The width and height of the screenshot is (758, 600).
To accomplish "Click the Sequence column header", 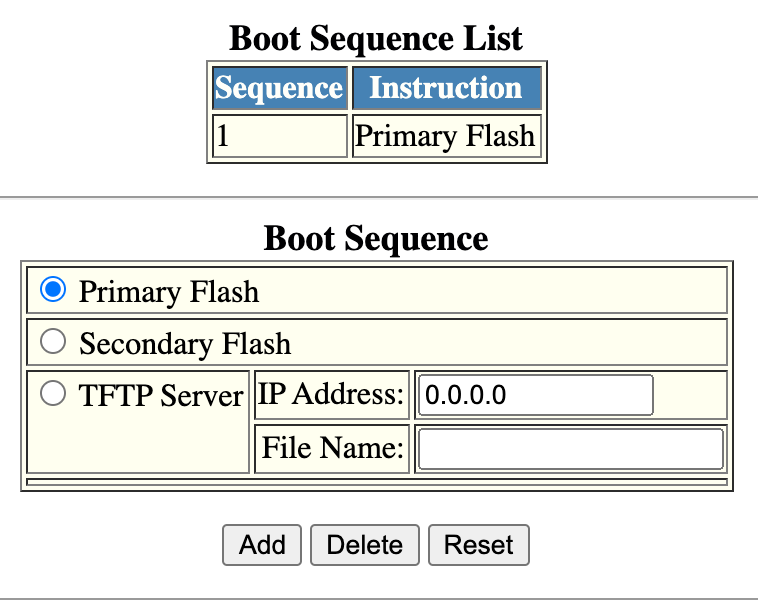I will [x=279, y=88].
